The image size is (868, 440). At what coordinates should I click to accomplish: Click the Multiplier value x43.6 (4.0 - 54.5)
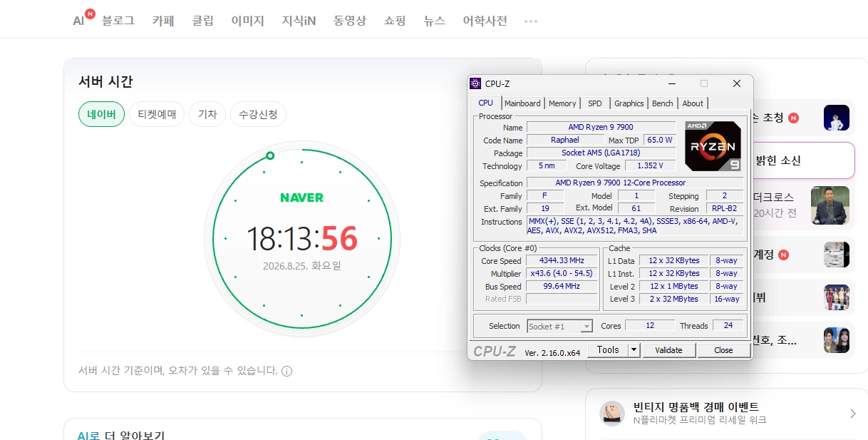pos(562,273)
